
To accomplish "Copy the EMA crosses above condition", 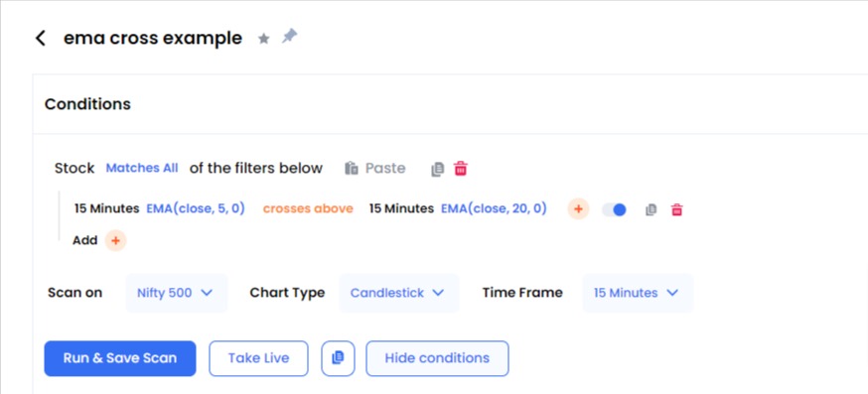I will tap(651, 210).
